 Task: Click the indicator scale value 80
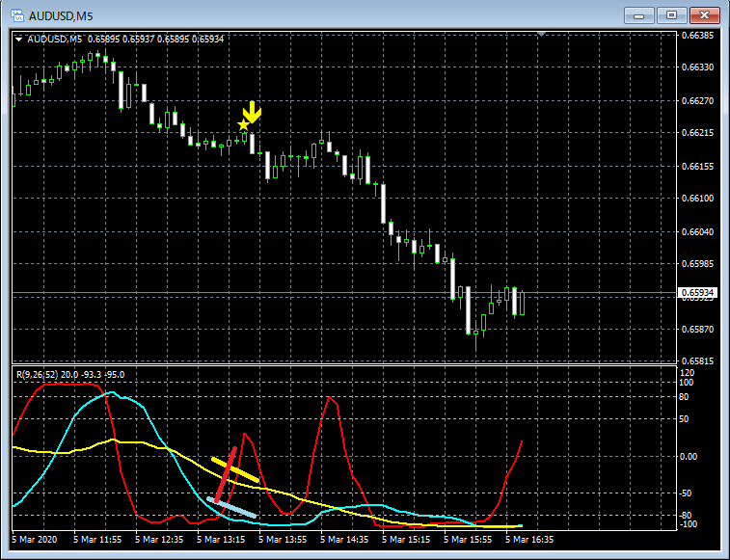684,397
